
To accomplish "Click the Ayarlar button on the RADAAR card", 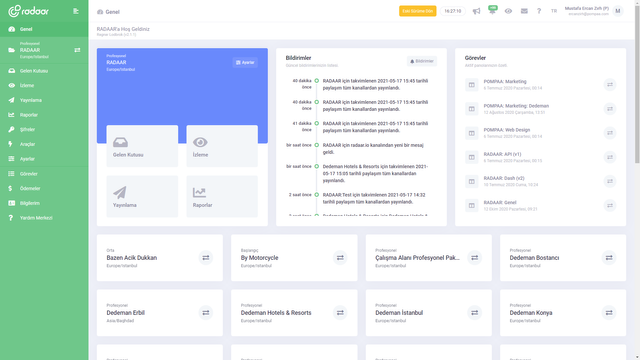I will pos(245,62).
